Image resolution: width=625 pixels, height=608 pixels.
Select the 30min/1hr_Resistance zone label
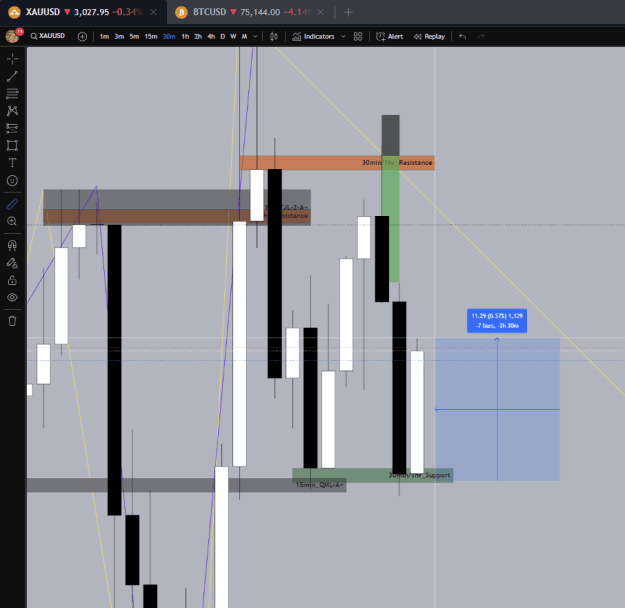point(397,163)
